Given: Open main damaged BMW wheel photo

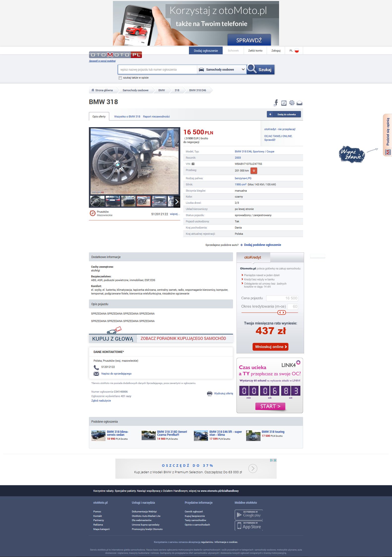Looking at the screenshot, I should [x=134, y=161].
